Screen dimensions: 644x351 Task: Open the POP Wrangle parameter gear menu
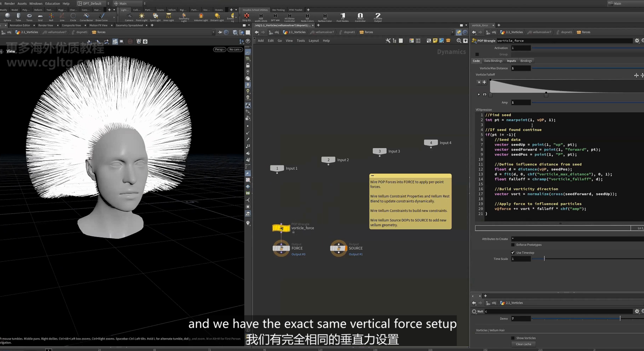(x=637, y=41)
